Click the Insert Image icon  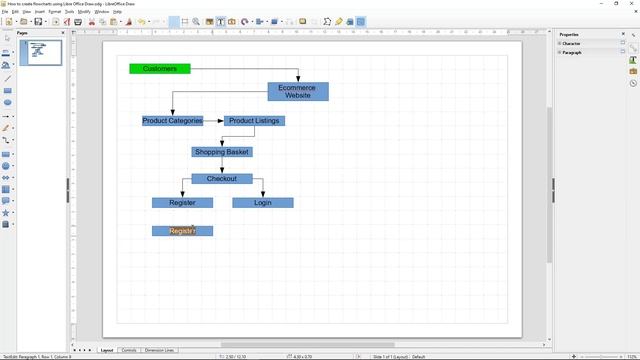[x=209, y=22]
